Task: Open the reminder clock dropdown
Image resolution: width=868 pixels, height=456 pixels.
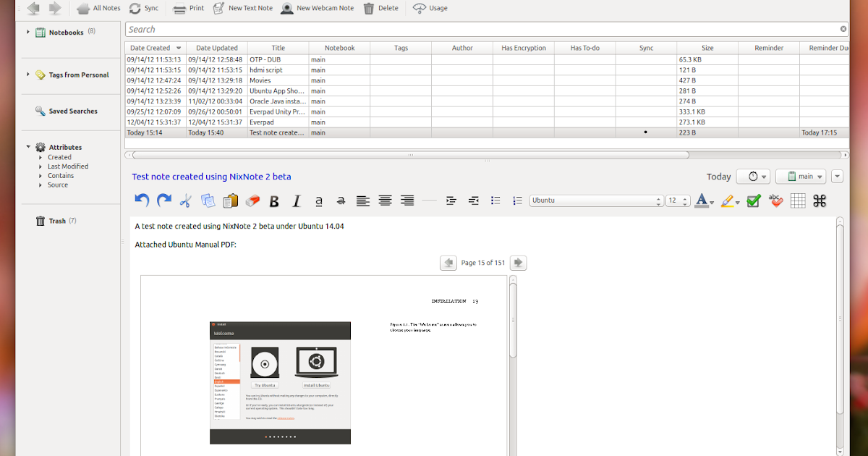Action: [x=753, y=177]
